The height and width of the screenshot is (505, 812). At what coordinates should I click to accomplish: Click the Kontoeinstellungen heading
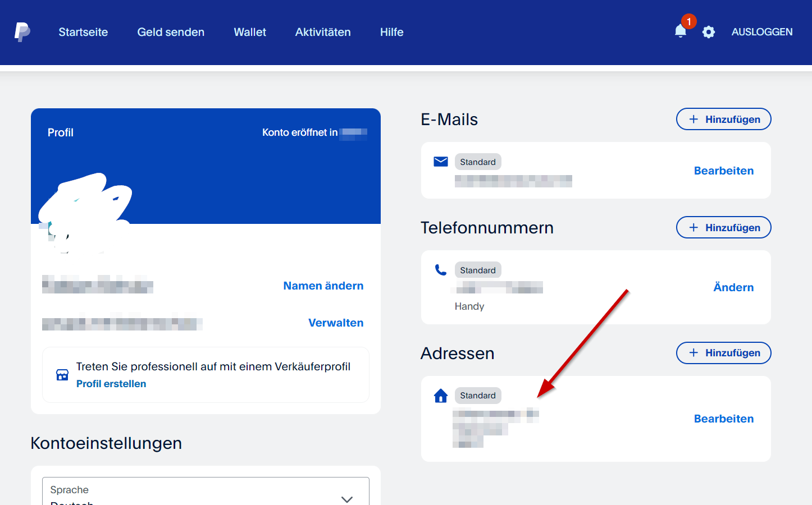point(106,443)
